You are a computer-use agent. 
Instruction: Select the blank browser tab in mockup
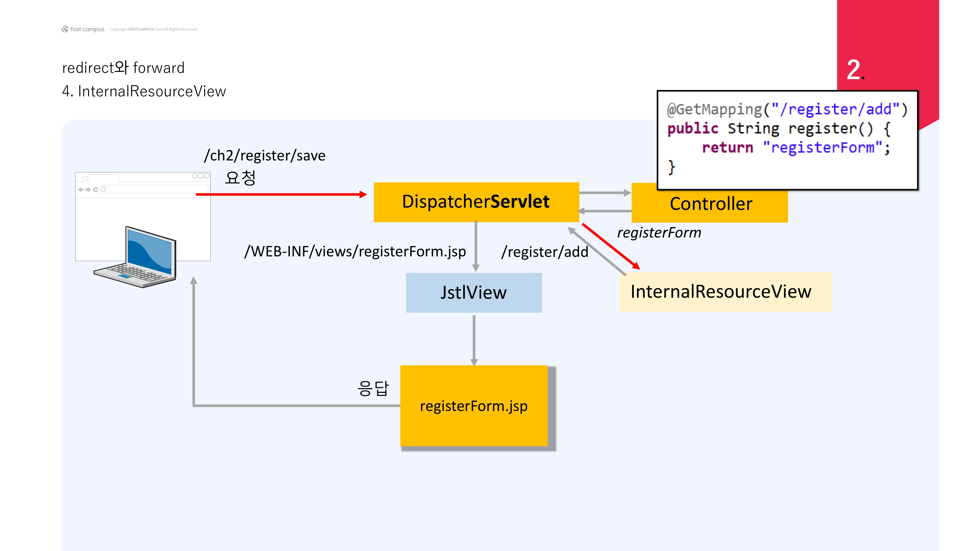101,178
